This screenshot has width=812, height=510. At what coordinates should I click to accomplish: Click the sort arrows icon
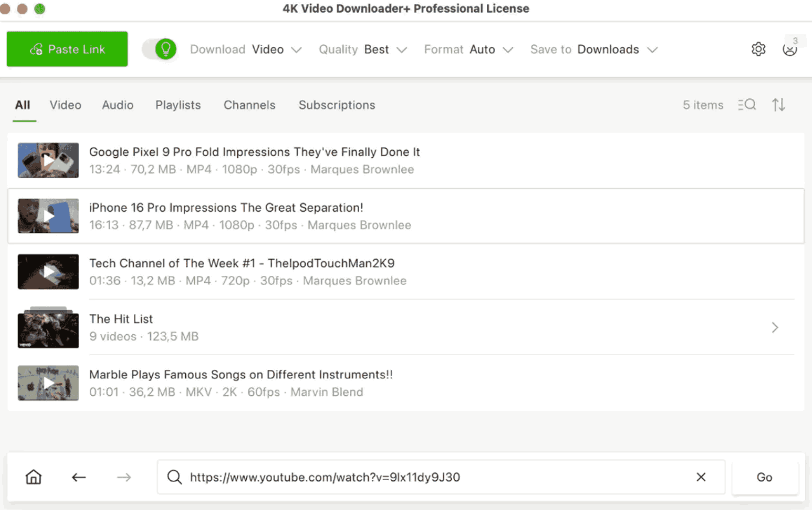[x=778, y=105]
